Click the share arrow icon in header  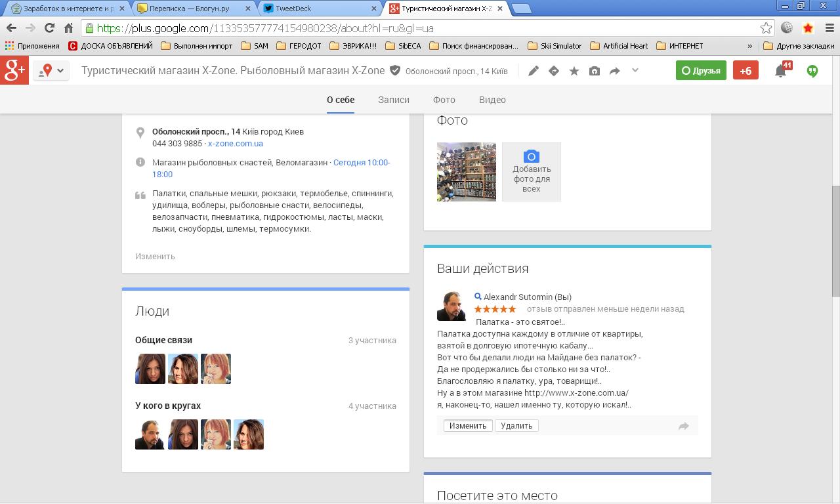615,71
